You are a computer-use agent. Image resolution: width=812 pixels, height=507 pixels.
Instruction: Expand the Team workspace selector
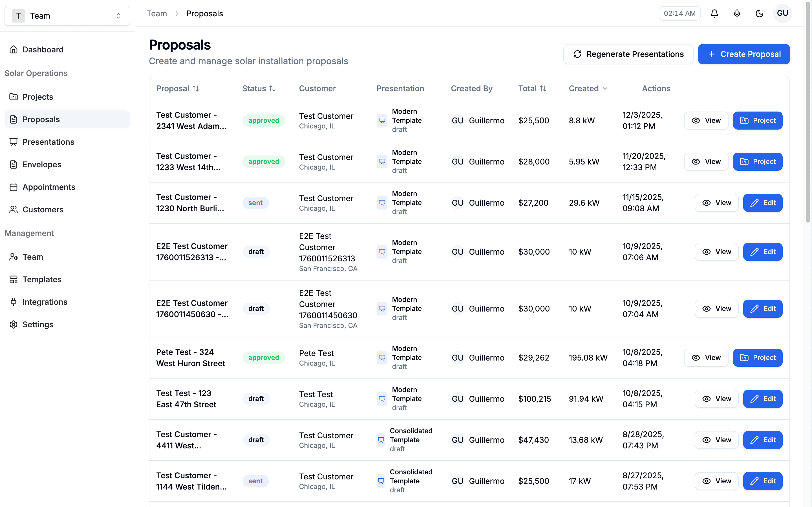pos(118,15)
